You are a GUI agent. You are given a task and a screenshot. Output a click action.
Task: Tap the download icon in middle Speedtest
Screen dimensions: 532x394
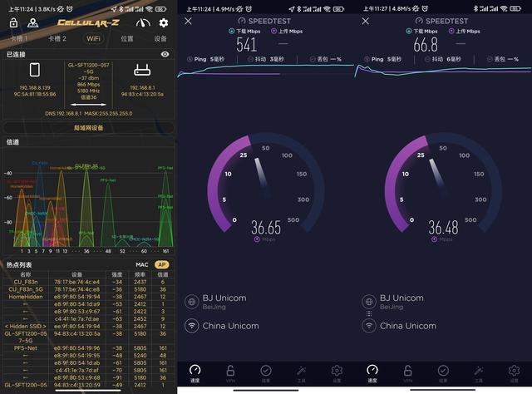(x=232, y=32)
